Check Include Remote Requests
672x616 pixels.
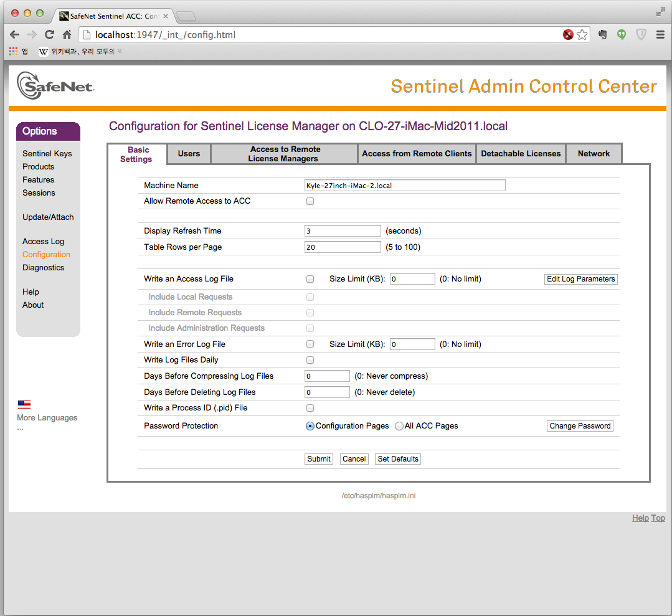pos(310,313)
